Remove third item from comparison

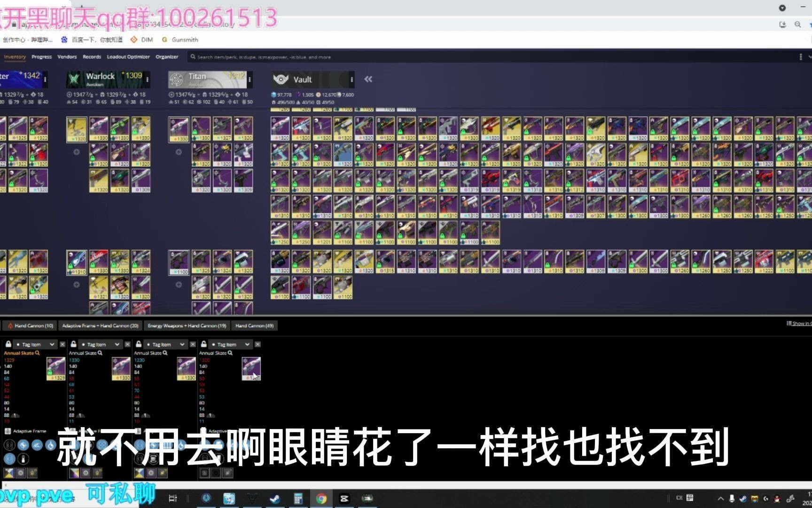(x=193, y=344)
